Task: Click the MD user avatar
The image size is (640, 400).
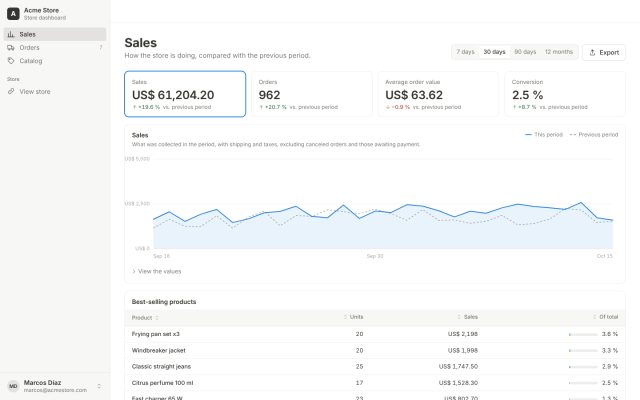Action: (13, 386)
